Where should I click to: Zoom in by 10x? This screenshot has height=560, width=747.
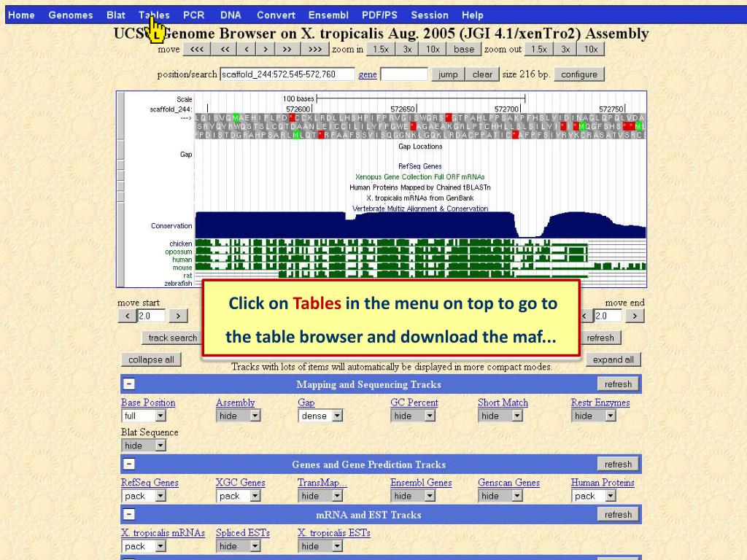(x=433, y=49)
